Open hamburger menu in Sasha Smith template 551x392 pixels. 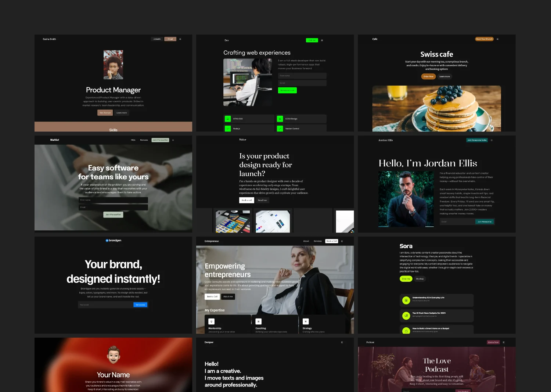tap(180, 39)
